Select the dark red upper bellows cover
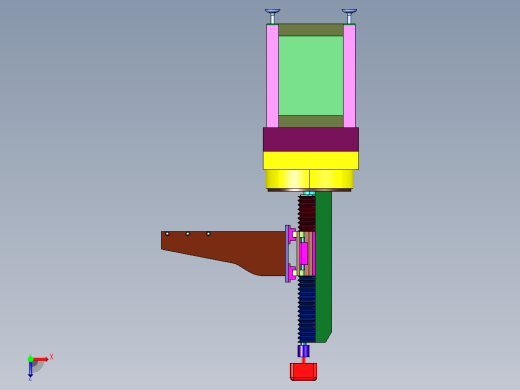520x390 pixels. (307, 214)
